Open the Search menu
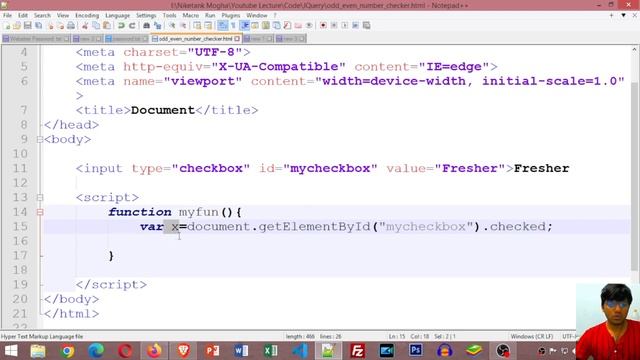 point(42,15)
